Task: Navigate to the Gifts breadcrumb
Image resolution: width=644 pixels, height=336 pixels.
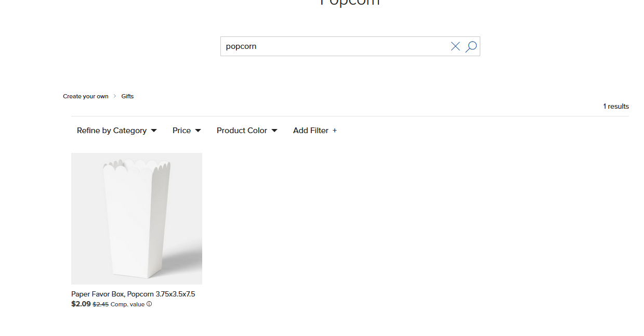Action: click(127, 96)
